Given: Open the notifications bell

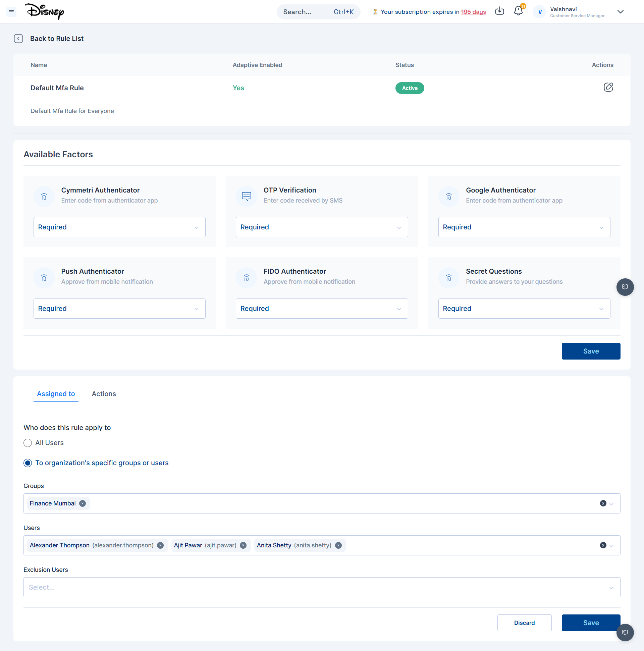Looking at the screenshot, I should 518,11.
